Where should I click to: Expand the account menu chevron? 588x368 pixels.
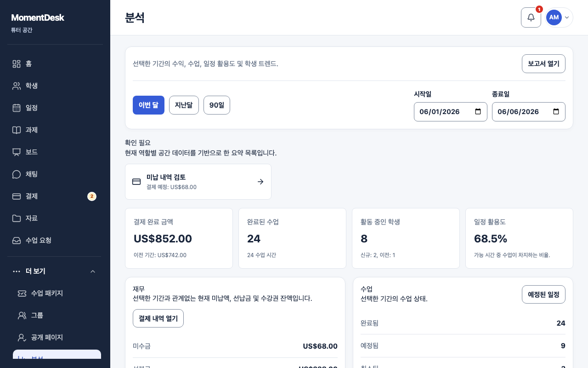coord(567,17)
